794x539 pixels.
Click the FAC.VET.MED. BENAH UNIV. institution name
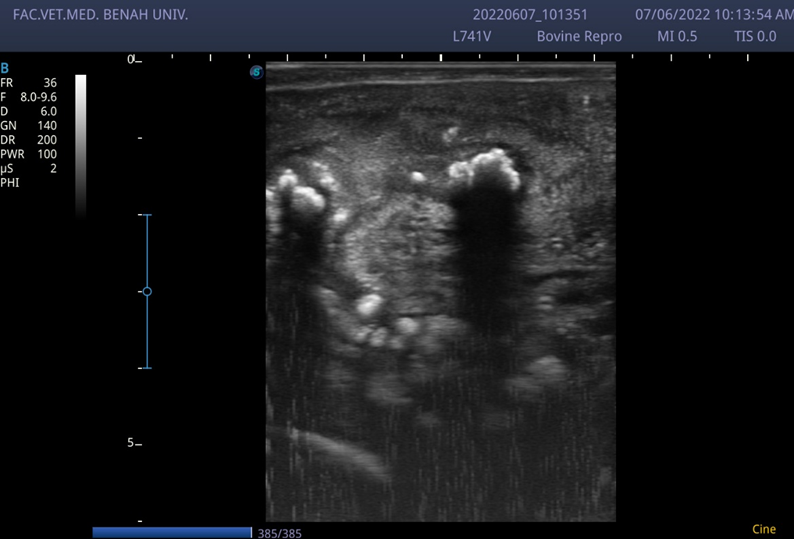pyautogui.click(x=100, y=15)
